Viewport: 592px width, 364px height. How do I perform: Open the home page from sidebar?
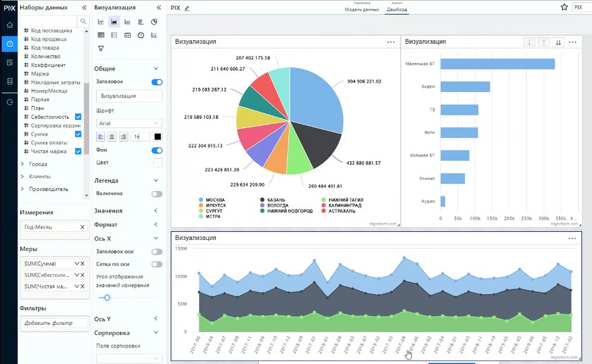click(x=9, y=25)
